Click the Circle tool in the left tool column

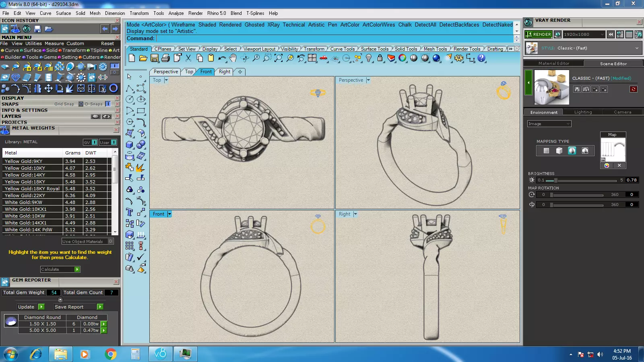click(130, 99)
